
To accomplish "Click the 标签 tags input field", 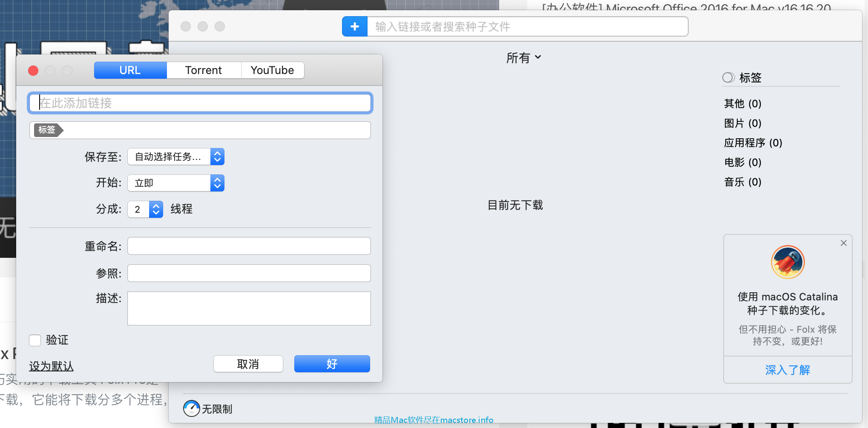I will coord(200,130).
